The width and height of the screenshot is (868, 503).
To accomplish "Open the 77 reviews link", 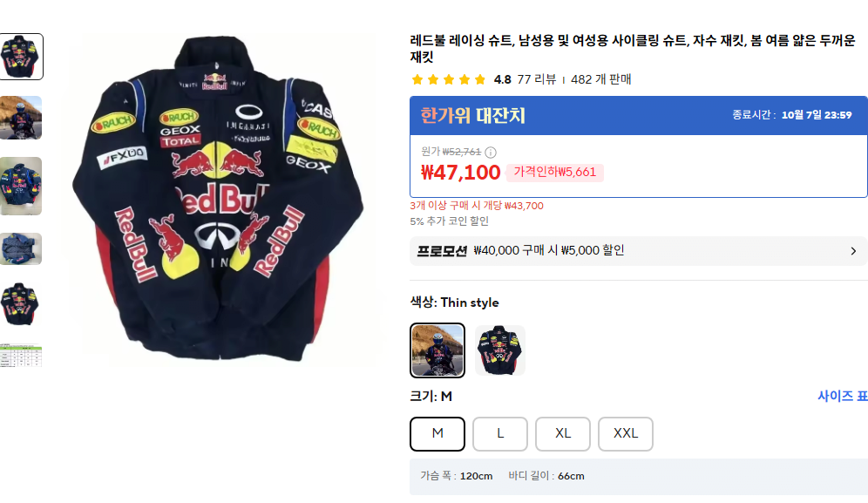I will [x=536, y=79].
